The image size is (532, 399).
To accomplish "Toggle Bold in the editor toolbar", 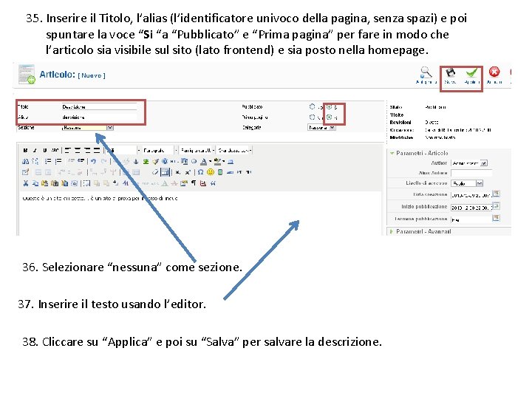I will point(25,150).
